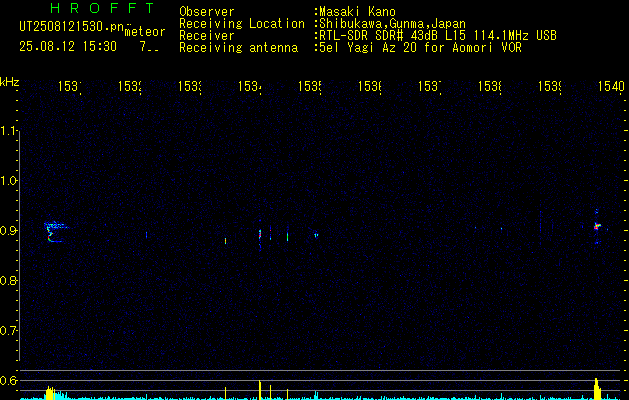Select the 5el Yagi Az 20 antenna text

(x=420, y=48)
